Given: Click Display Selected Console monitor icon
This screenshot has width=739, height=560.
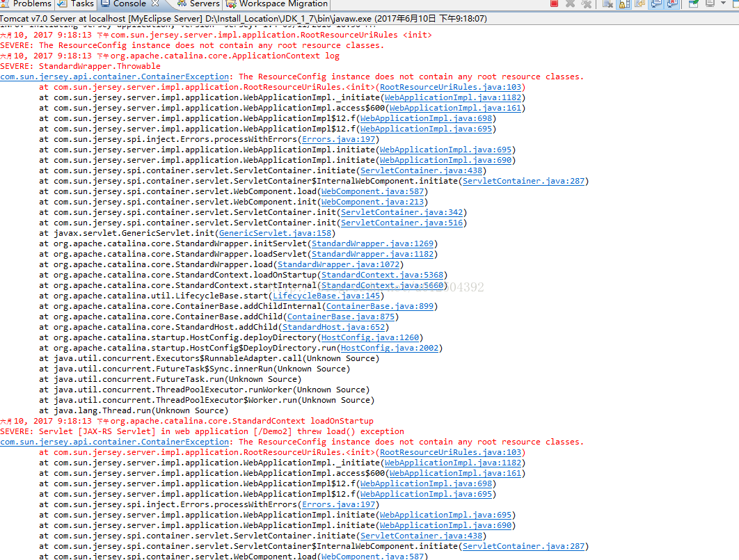Looking at the screenshot, I should tap(709, 3).
